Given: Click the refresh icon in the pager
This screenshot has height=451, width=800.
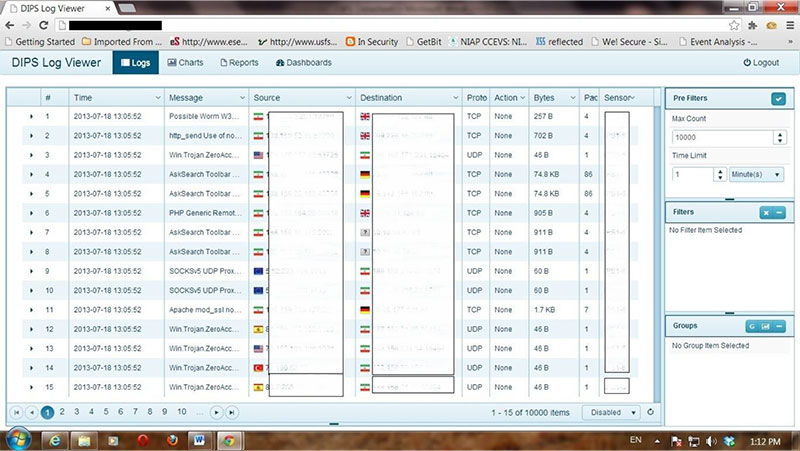Looking at the screenshot, I should click(651, 412).
